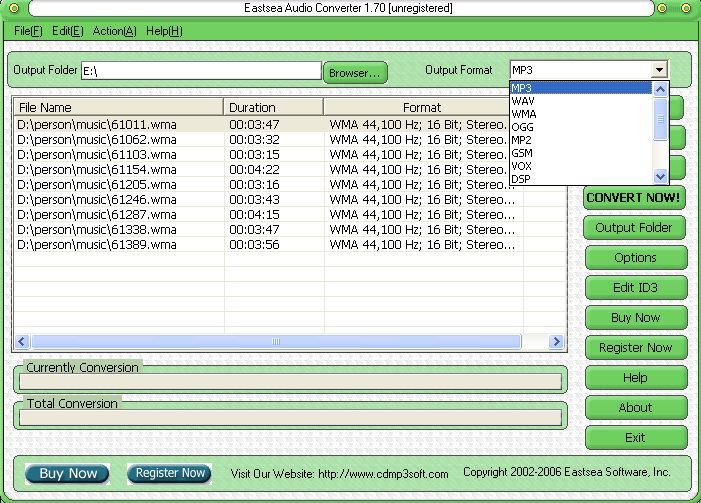Image resolution: width=701 pixels, height=503 pixels.
Task: Select file 61246.wma row
Action: click(268, 199)
